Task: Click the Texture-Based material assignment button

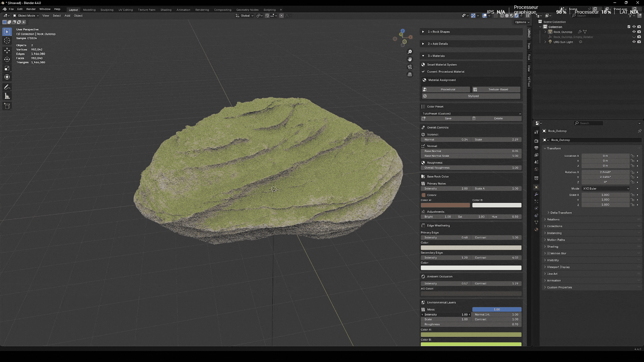Action: [496, 89]
